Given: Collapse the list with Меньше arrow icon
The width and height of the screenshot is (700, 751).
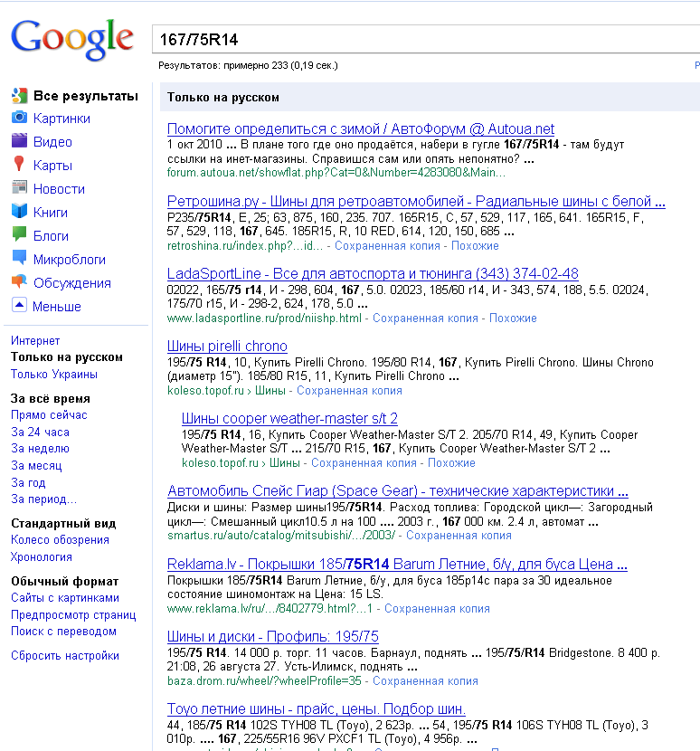Looking at the screenshot, I should [19, 305].
